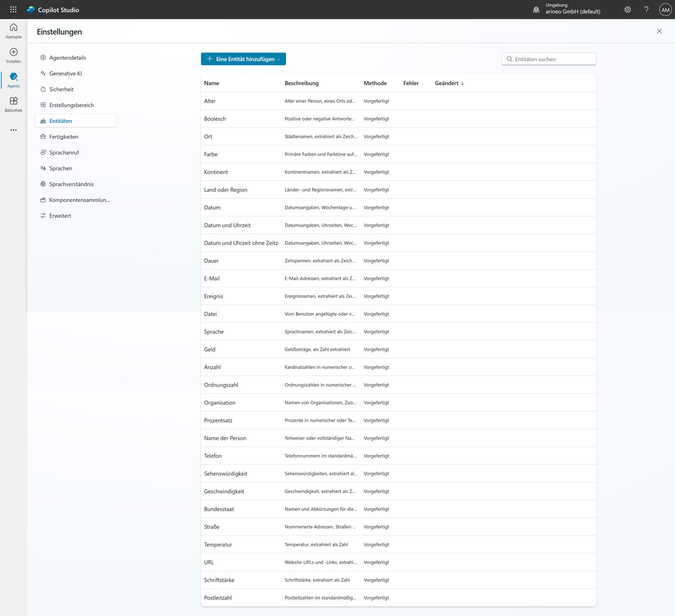Open the E-Mail entity row
The width and height of the screenshot is (675, 616).
pos(212,279)
